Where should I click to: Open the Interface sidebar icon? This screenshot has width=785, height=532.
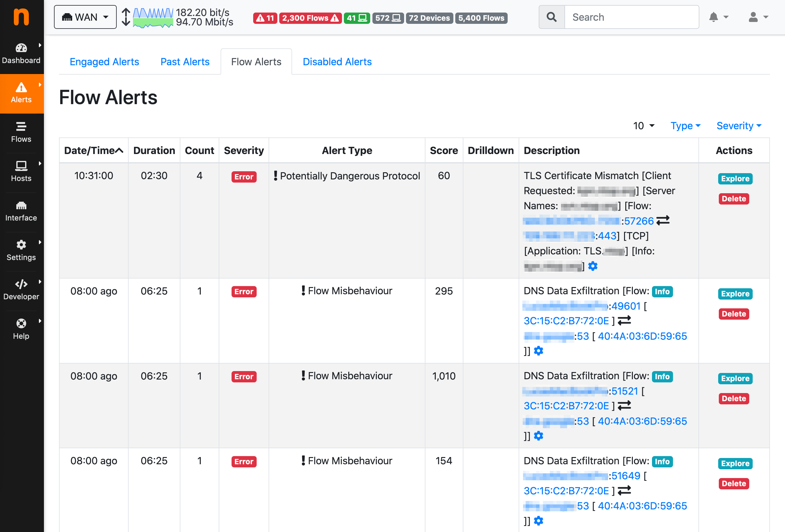(x=21, y=205)
